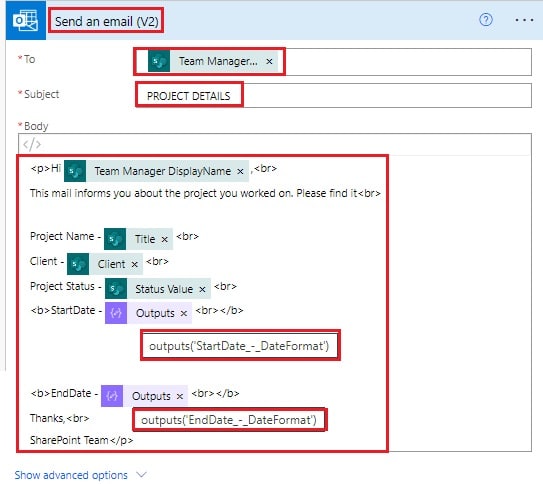Remove the StartDate Outputs token
This screenshot has height=484, width=543.
pos(184,313)
